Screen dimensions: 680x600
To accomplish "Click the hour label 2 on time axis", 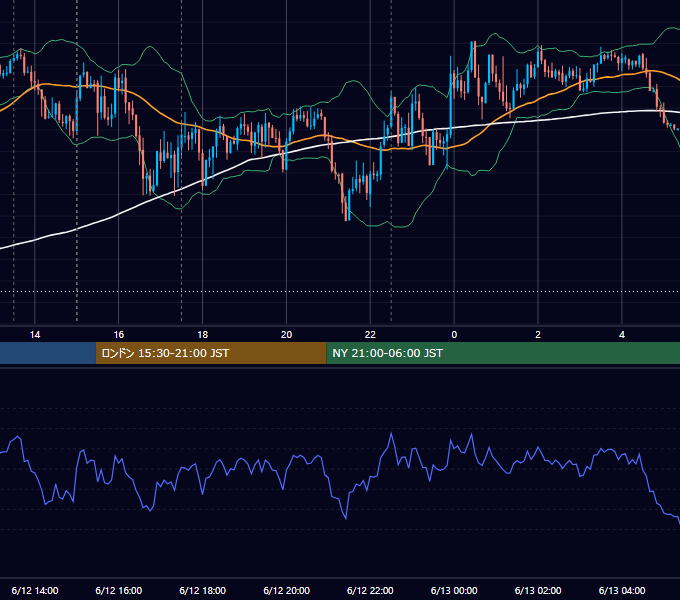I will click(x=538, y=335).
